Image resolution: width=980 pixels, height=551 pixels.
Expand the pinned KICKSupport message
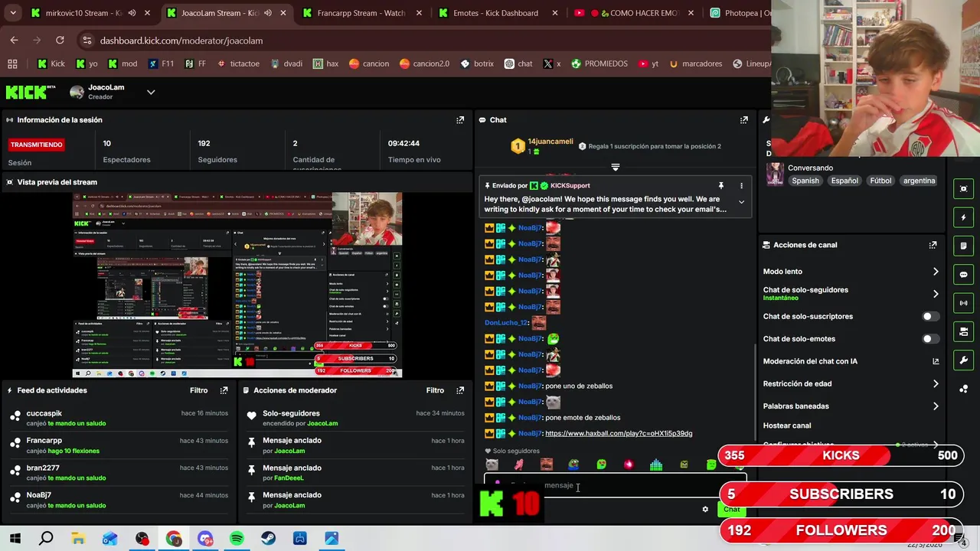click(x=741, y=202)
